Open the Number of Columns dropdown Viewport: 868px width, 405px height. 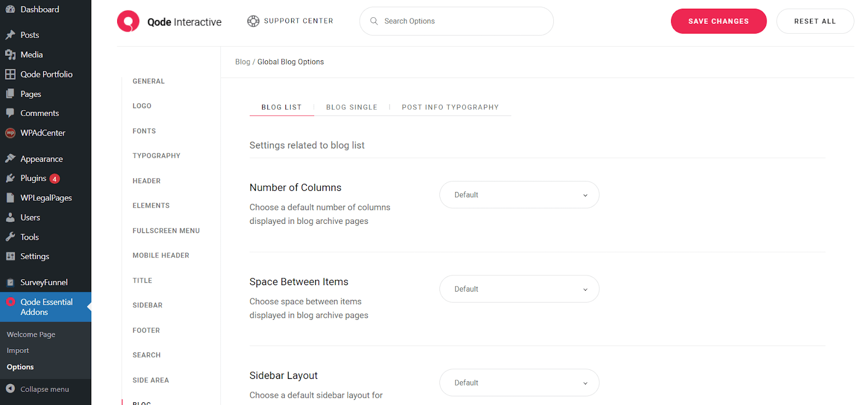[519, 195]
